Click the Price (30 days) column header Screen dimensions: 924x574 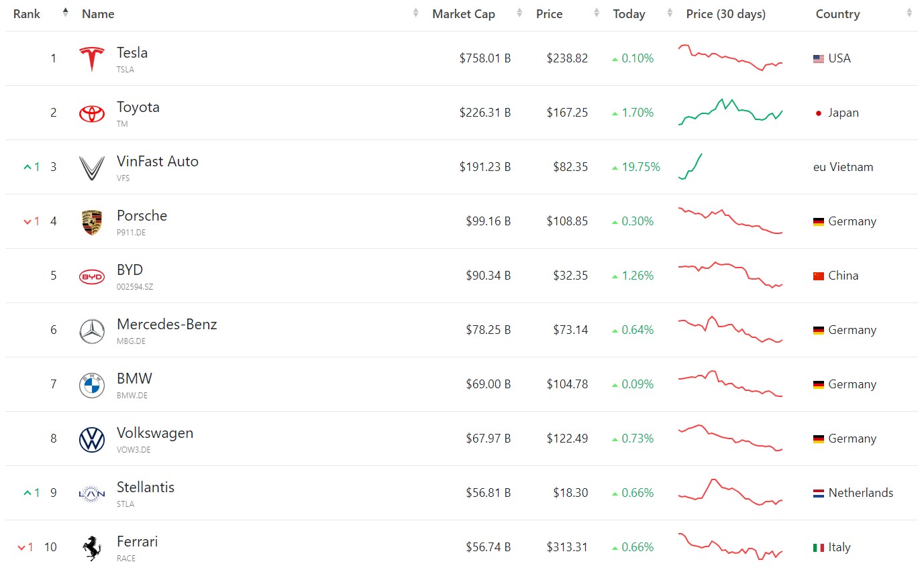click(x=726, y=14)
